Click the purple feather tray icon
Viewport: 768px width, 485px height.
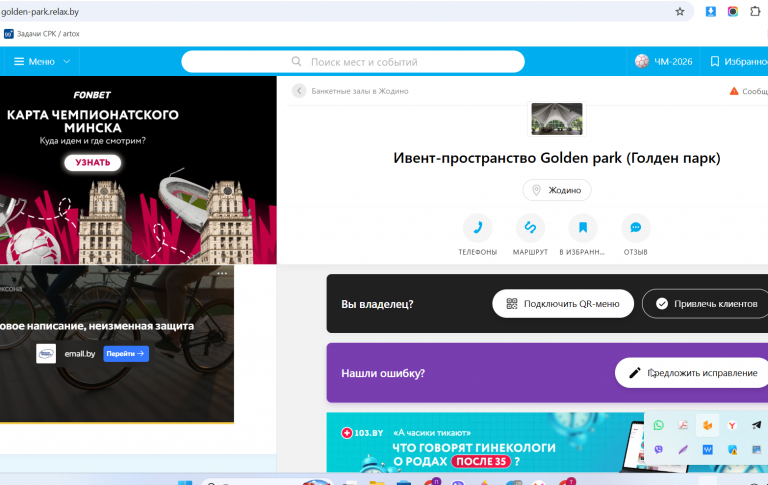pyautogui.click(x=683, y=449)
